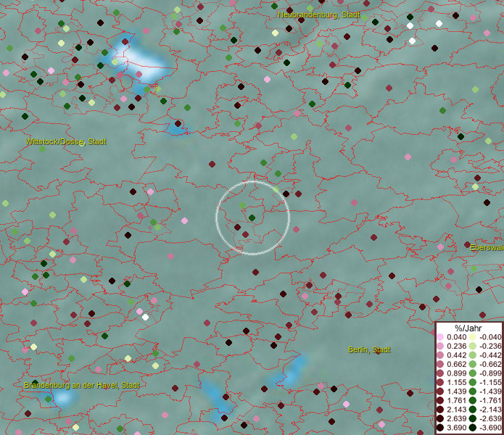This screenshot has height=435, width=504.
Task: Click the legend value '0.899'
Action: 456,373
